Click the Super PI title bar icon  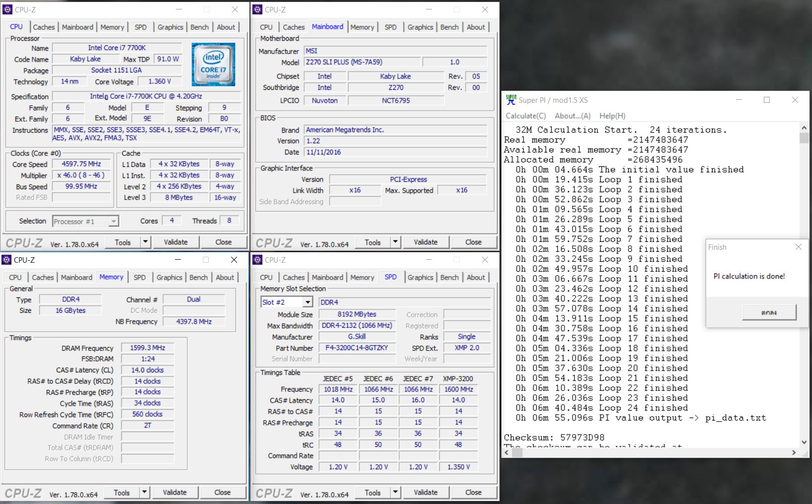click(x=510, y=100)
